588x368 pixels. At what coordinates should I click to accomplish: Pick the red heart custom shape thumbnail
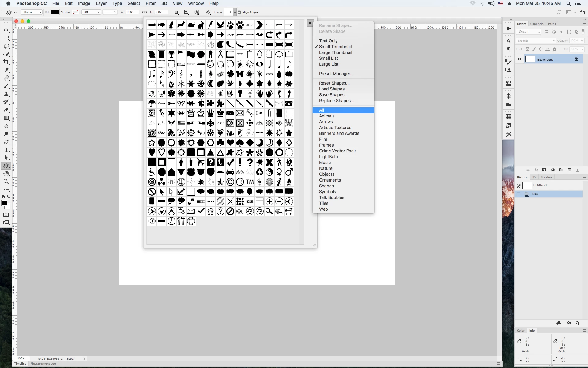click(x=230, y=143)
